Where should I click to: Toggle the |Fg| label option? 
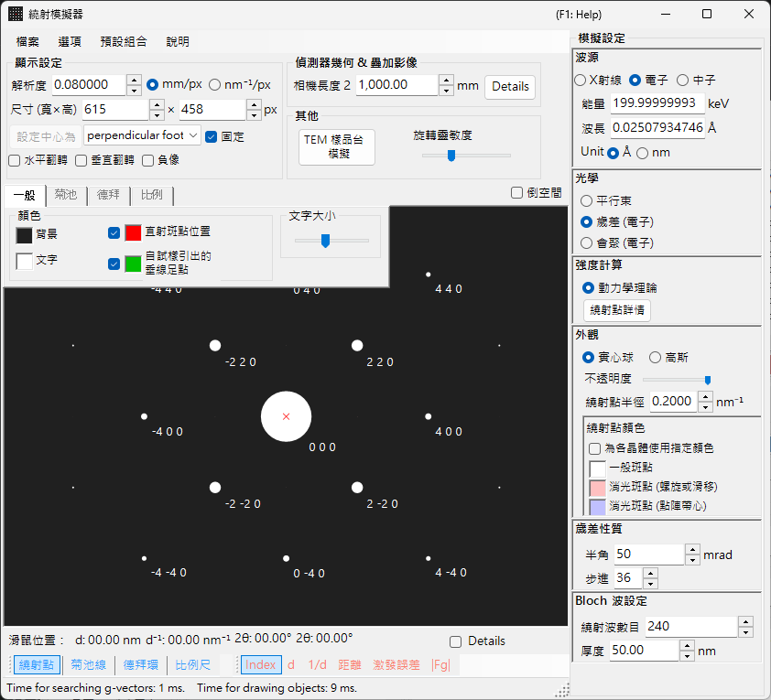pyautogui.click(x=440, y=665)
